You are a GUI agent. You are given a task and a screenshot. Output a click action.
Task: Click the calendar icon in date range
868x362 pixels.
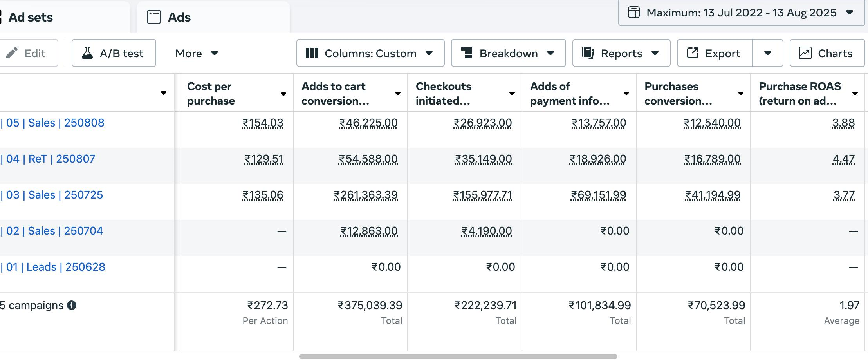(634, 13)
